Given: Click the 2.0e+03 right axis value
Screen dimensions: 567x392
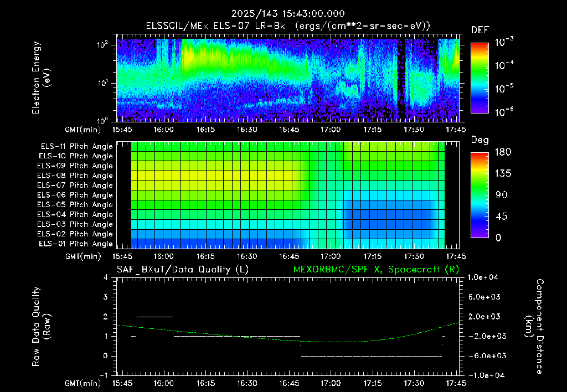Looking at the screenshot, I should point(484,316).
